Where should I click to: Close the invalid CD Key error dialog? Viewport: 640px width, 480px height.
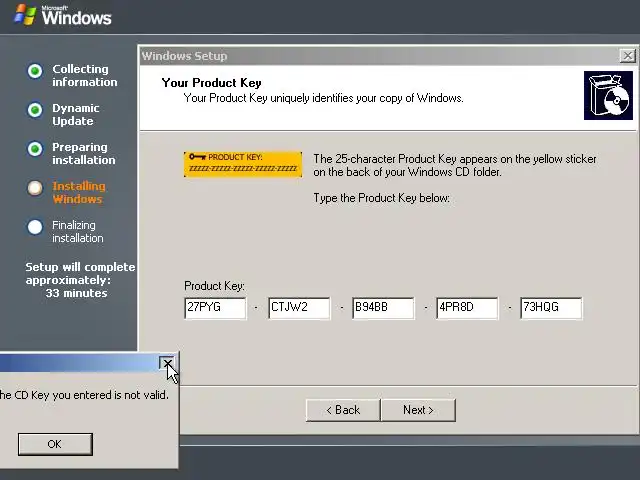167,362
